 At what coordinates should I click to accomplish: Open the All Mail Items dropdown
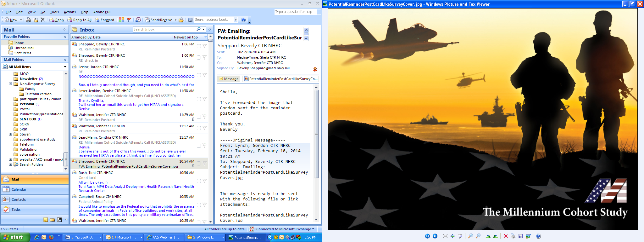pyautogui.click(x=65, y=67)
